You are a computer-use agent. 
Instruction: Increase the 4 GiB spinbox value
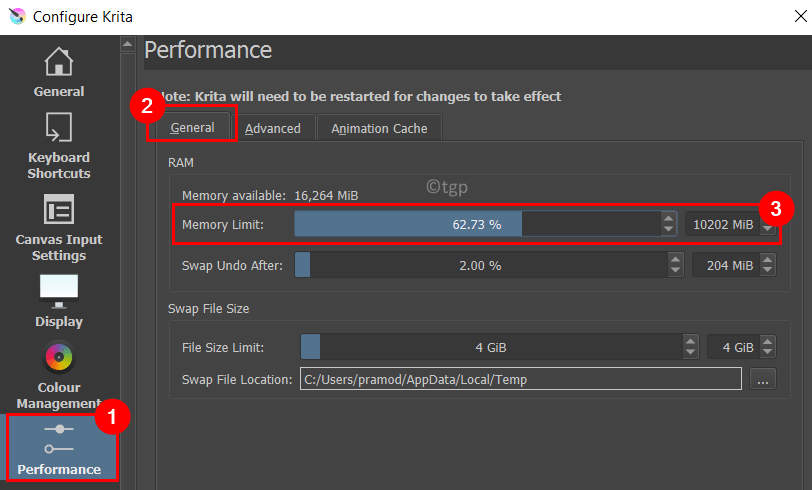tap(767, 341)
